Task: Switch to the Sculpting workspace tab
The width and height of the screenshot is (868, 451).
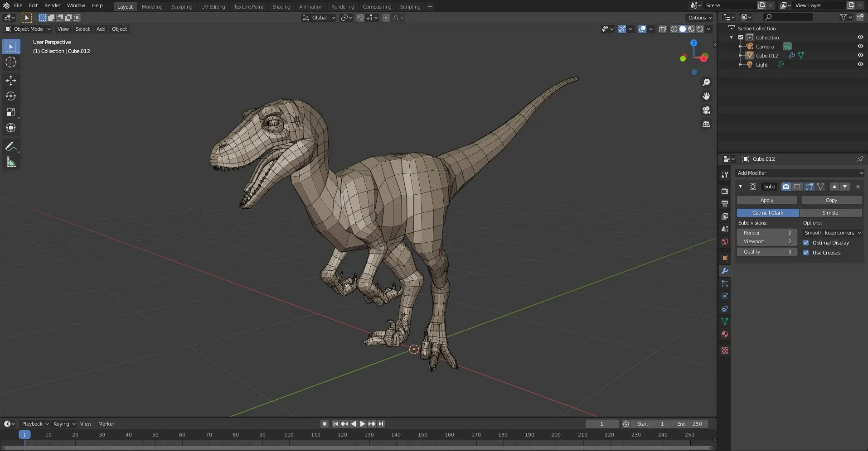Action: 181,7
